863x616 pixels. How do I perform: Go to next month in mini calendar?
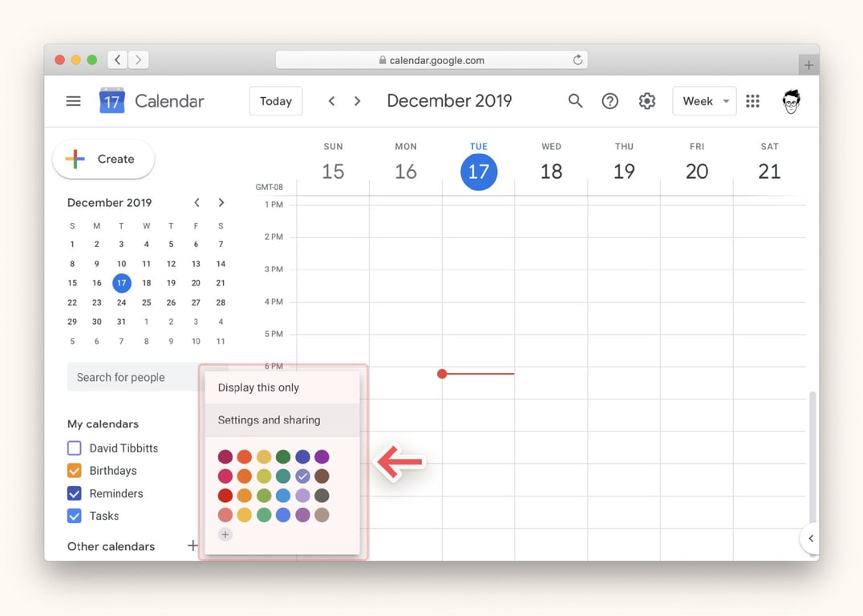coord(221,203)
